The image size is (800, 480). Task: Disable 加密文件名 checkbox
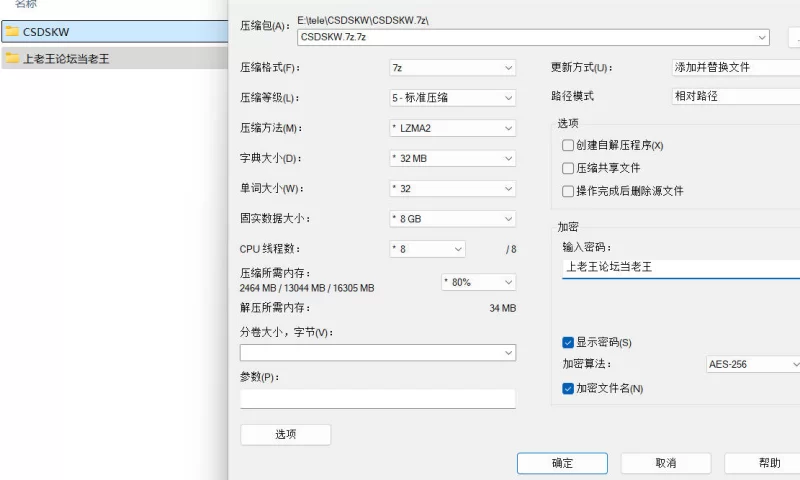pos(568,388)
